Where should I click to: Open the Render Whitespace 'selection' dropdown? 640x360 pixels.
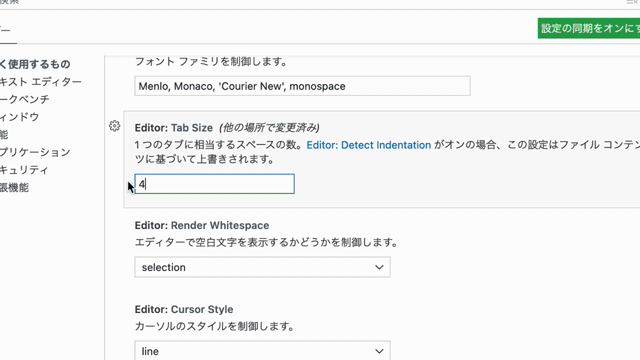click(x=262, y=267)
